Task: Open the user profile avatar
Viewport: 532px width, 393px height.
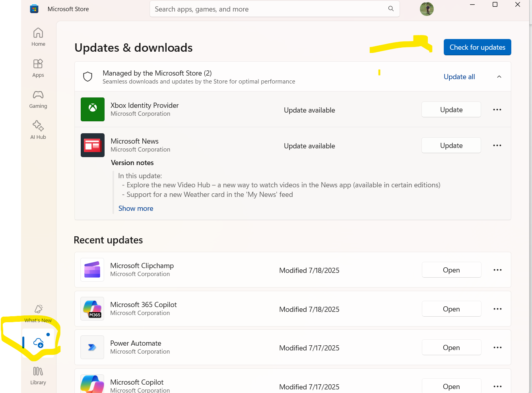Action: click(x=427, y=9)
